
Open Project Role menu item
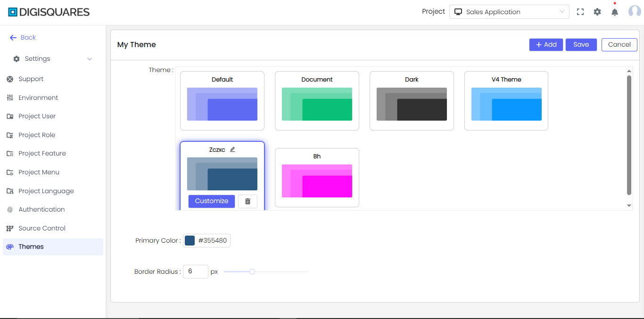[x=53, y=135]
